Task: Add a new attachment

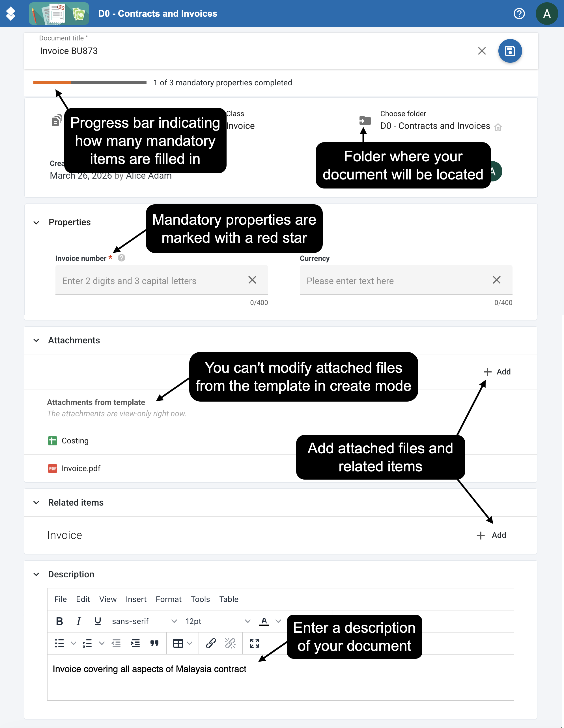Action: (x=497, y=372)
